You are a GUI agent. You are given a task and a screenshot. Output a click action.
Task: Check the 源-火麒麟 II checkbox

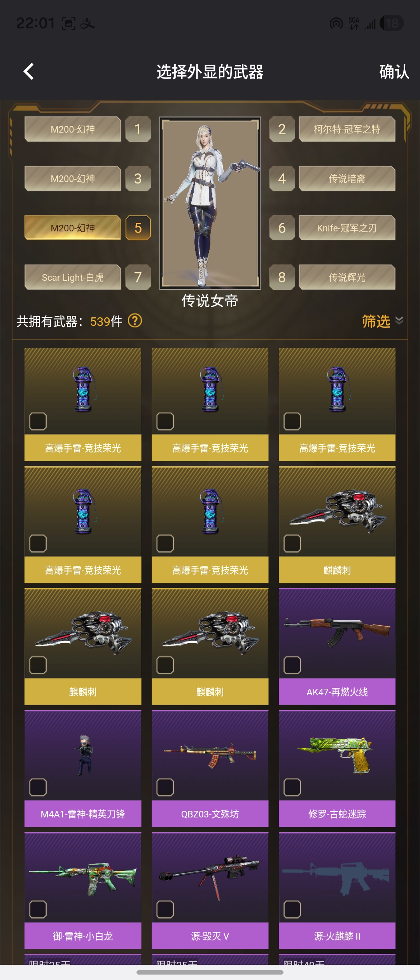(292, 909)
